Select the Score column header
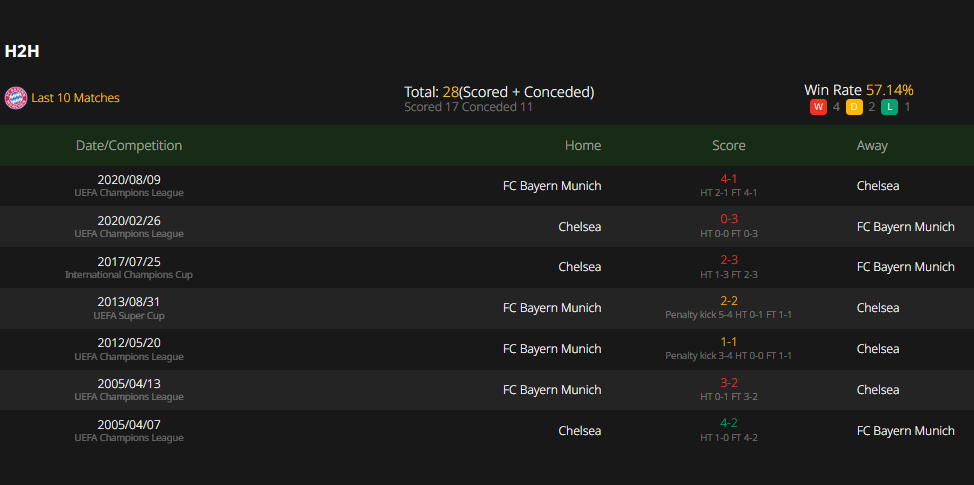 click(x=729, y=145)
